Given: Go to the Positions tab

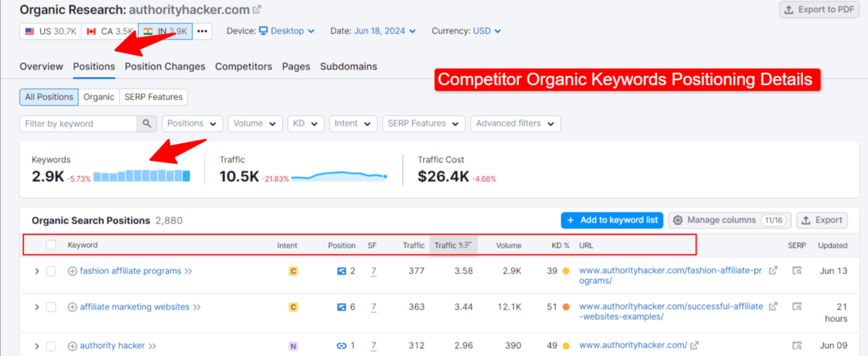Looking at the screenshot, I should click(94, 67).
